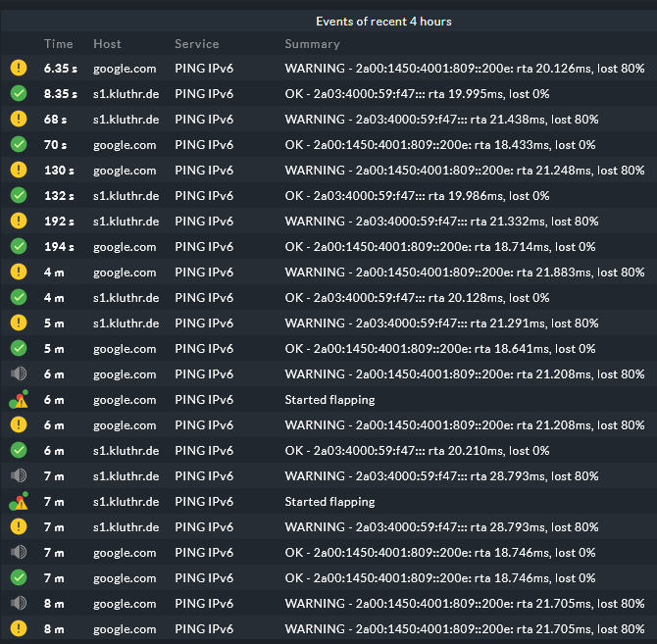Open google.com host in 70 s row

coord(125,145)
